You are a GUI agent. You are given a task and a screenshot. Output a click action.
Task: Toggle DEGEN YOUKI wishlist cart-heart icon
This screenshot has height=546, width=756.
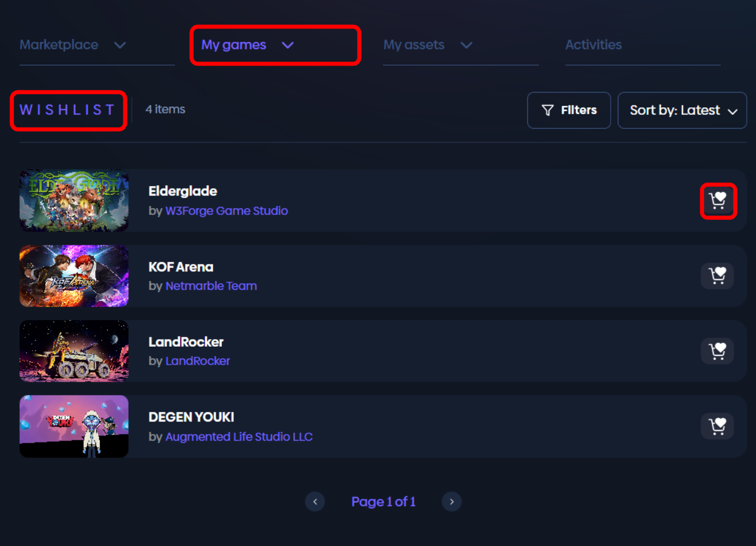tap(717, 426)
